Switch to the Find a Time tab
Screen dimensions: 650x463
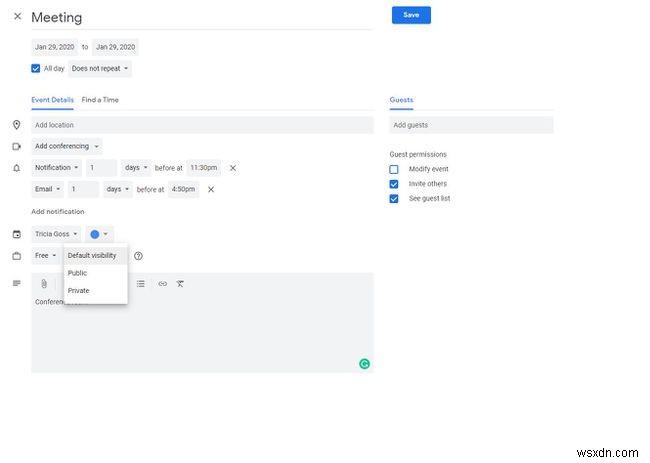100,100
